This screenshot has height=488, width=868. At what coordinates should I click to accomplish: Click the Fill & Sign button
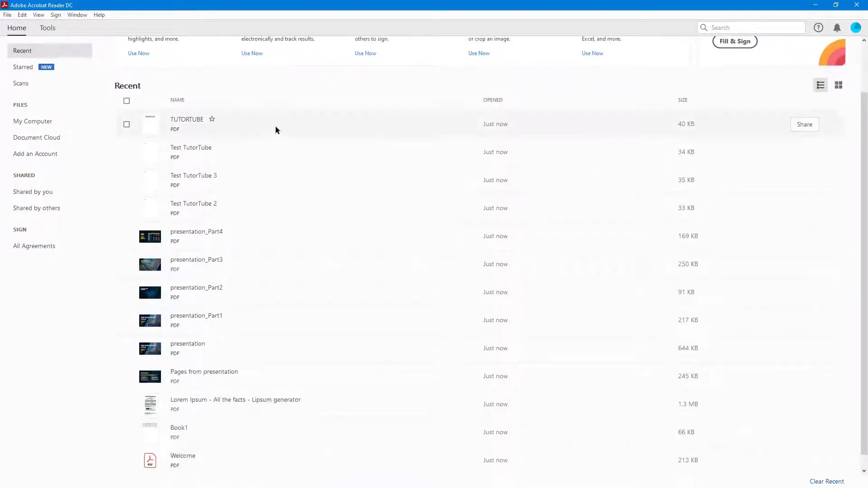pyautogui.click(x=735, y=41)
